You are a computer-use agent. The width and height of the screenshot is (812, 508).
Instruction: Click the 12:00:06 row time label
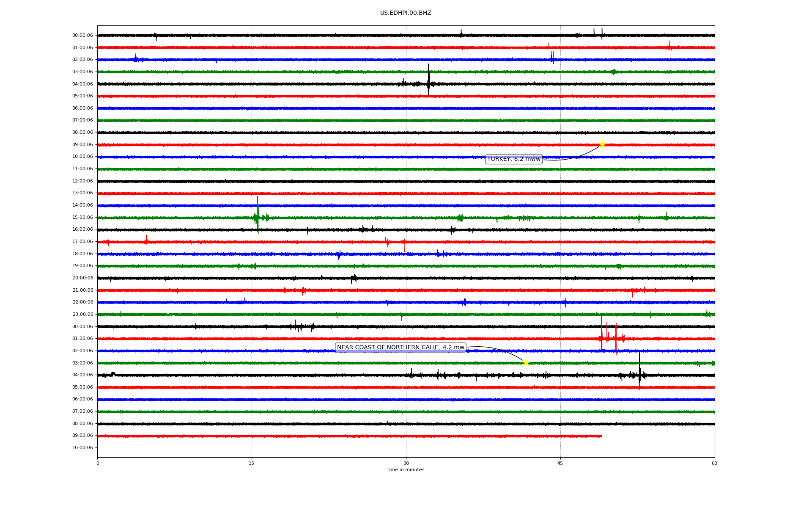pos(82,181)
